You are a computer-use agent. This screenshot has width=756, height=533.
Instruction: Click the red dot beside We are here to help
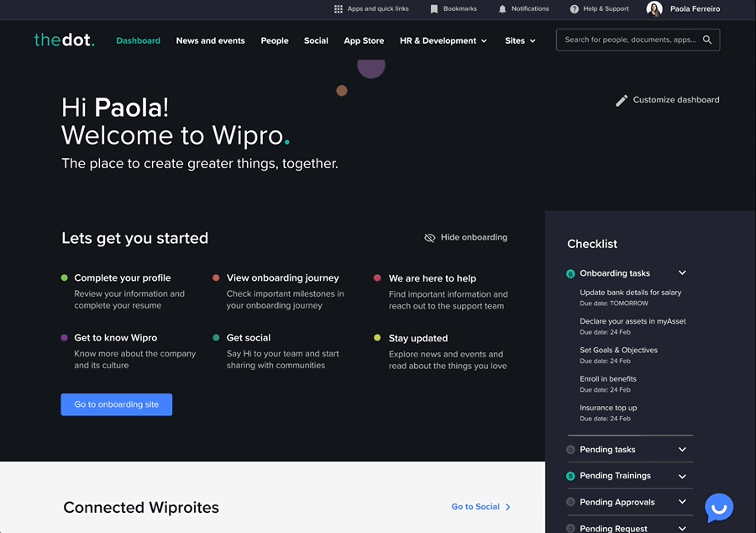[377, 277]
